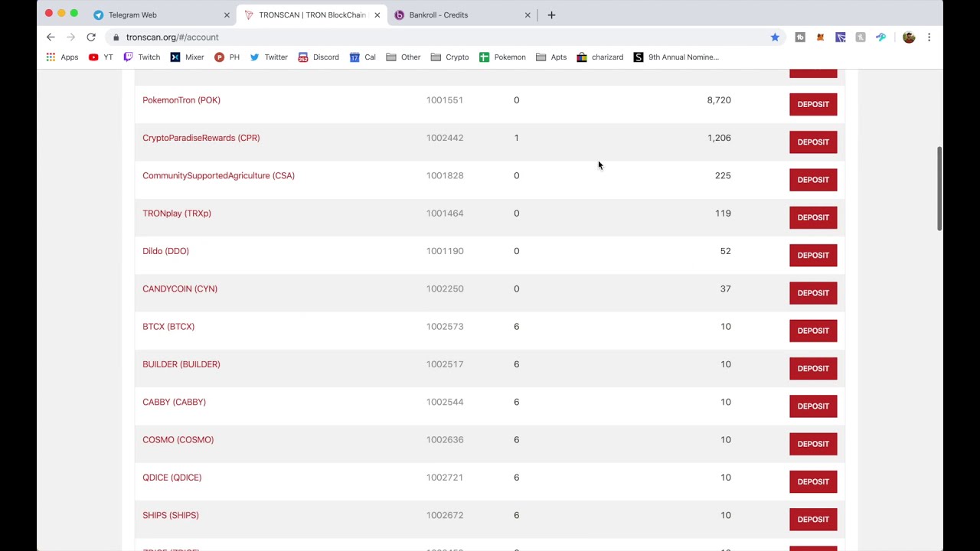Expand the Other bookmarks folder

click(x=403, y=57)
